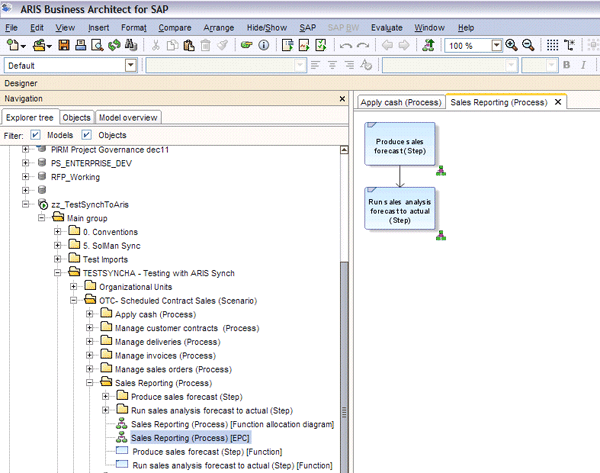Expand the Organizational Units folder
The height and width of the screenshot is (473, 600).
tap(73, 287)
